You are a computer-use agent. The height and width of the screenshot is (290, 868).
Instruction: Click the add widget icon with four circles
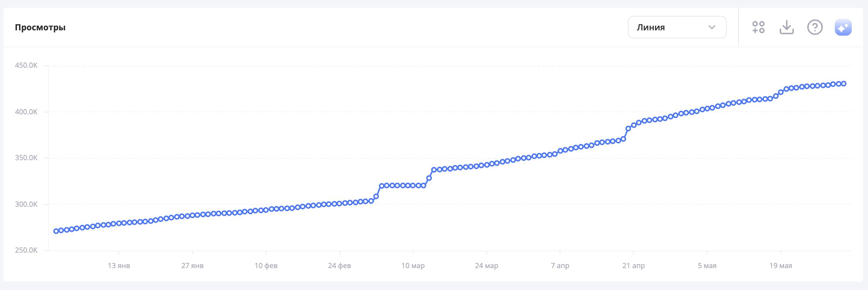coord(758,27)
